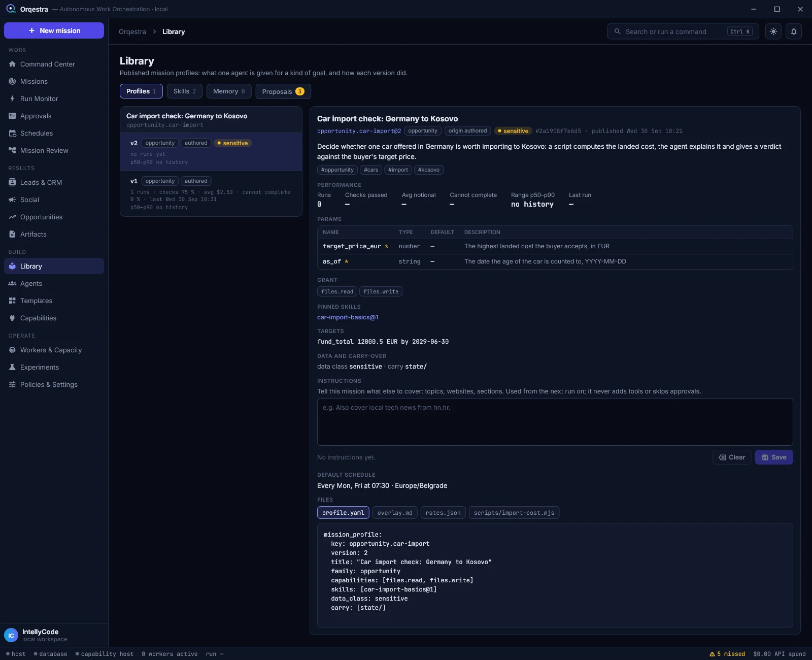
Task: Open Experiments flask icon
Action: (12, 367)
